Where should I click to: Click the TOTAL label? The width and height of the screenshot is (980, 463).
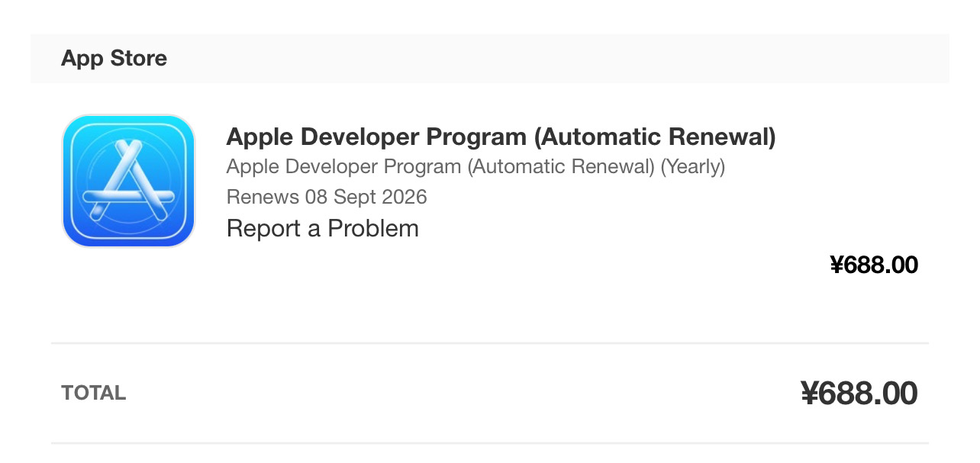(x=93, y=393)
